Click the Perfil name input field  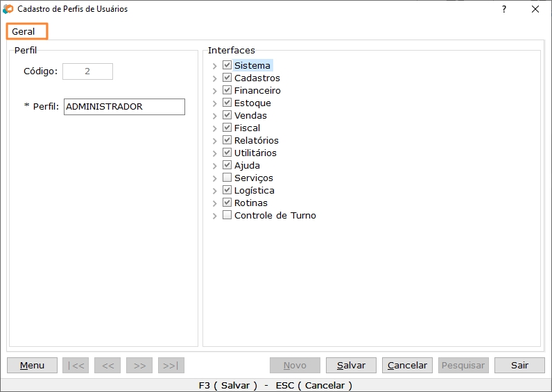click(x=124, y=107)
